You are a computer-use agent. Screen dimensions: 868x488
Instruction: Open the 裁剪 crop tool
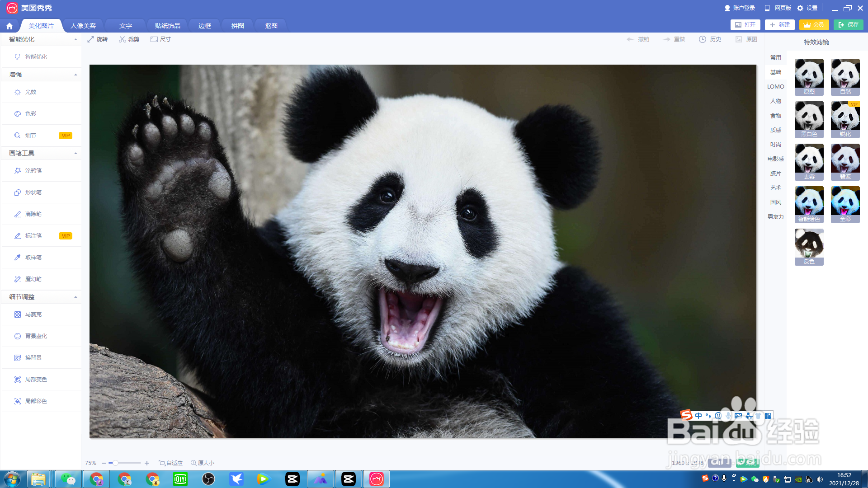click(x=129, y=39)
